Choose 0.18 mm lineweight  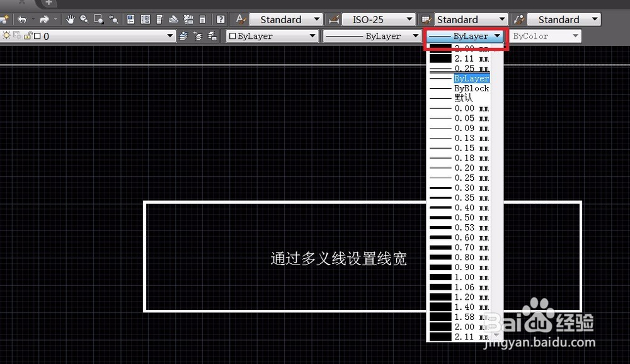pyautogui.click(x=460, y=158)
